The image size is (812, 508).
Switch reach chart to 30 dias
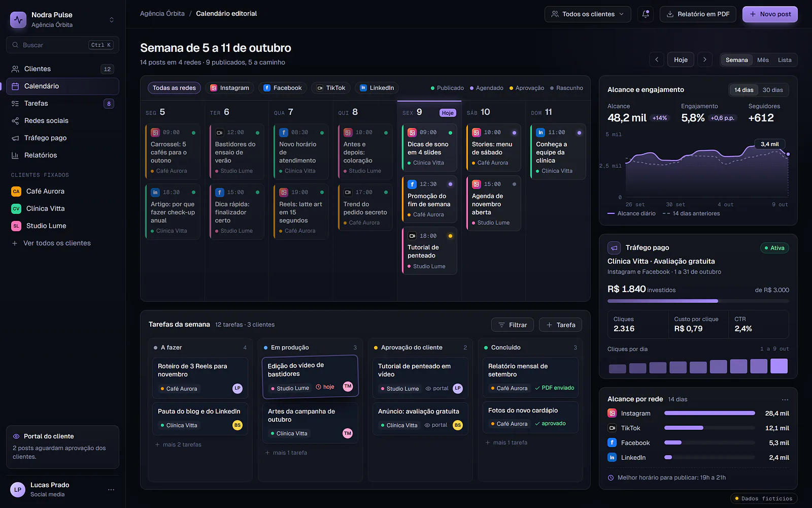click(x=773, y=90)
